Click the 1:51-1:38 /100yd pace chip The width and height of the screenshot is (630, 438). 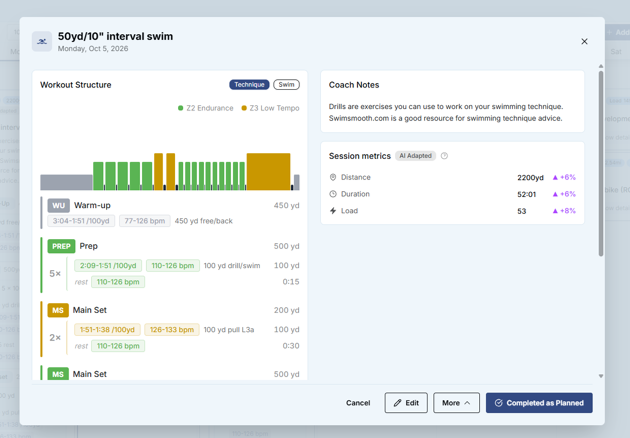(x=107, y=330)
